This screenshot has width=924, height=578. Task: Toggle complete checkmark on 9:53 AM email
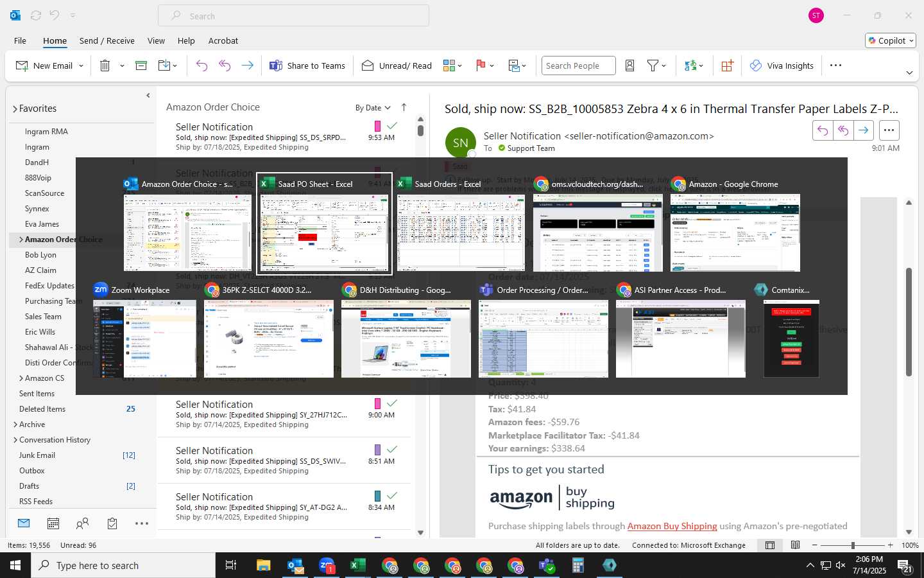coord(392,126)
